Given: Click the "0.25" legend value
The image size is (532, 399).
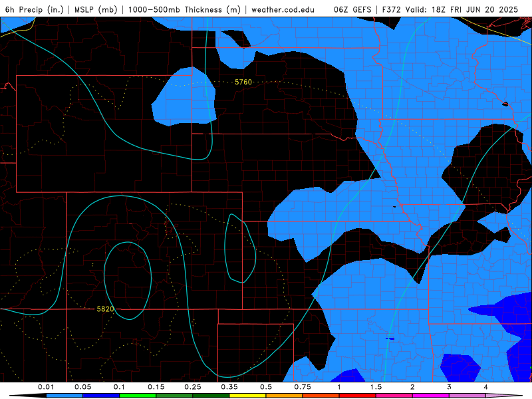Looking at the screenshot, I should point(193,387).
